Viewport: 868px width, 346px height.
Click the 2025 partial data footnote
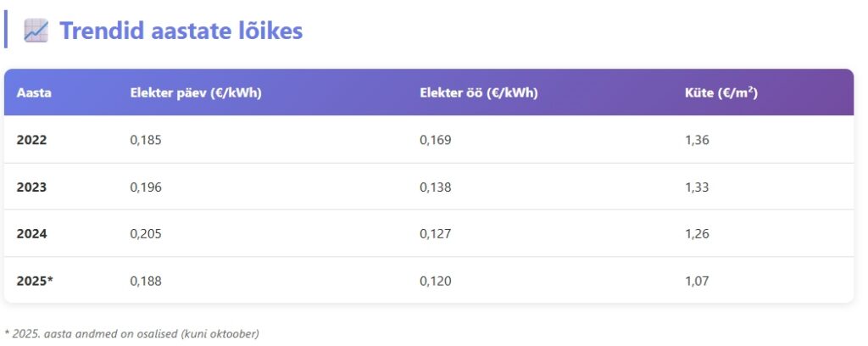point(131,333)
